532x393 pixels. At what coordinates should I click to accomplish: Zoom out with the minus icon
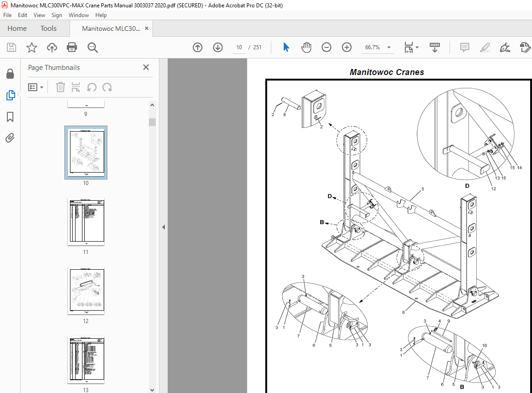point(327,47)
